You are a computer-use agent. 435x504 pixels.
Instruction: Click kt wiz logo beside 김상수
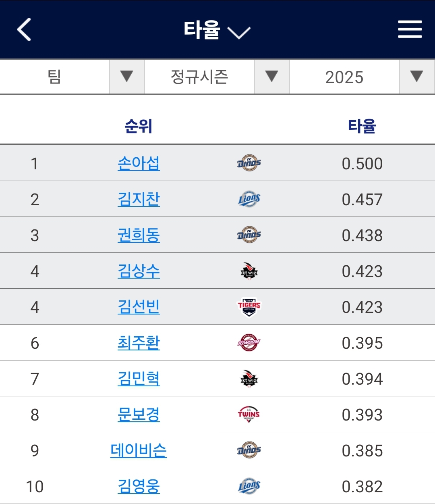pyautogui.click(x=249, y=271)
